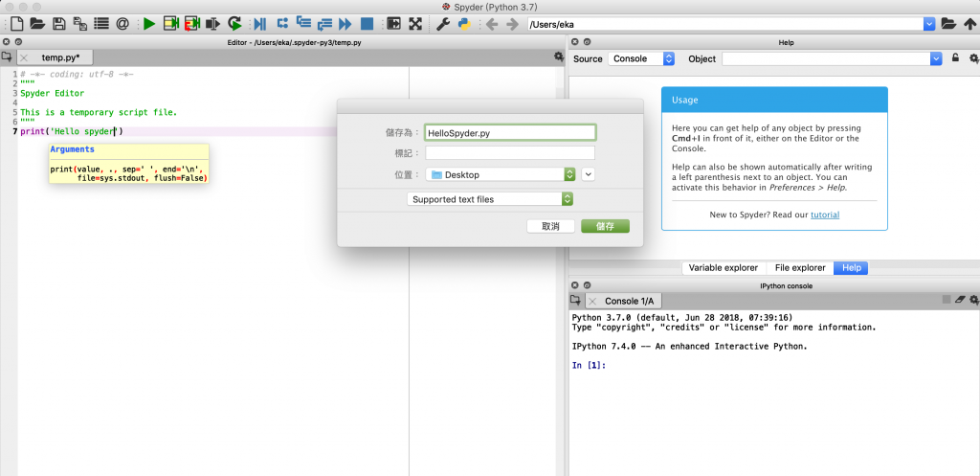Screen dimensions: 980x476
Task: Click code line 7 print statement
Action: coord(72,131)
